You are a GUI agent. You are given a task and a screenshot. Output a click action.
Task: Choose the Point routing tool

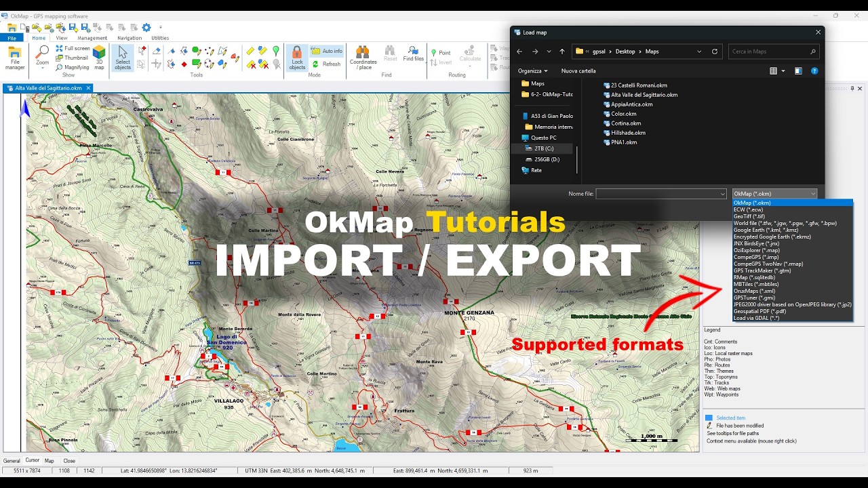441,52
